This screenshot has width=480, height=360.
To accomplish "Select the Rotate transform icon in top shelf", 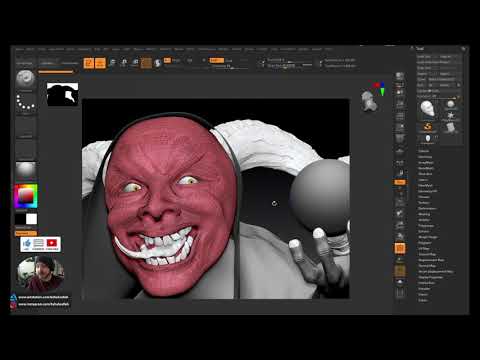I will [135, 62].
